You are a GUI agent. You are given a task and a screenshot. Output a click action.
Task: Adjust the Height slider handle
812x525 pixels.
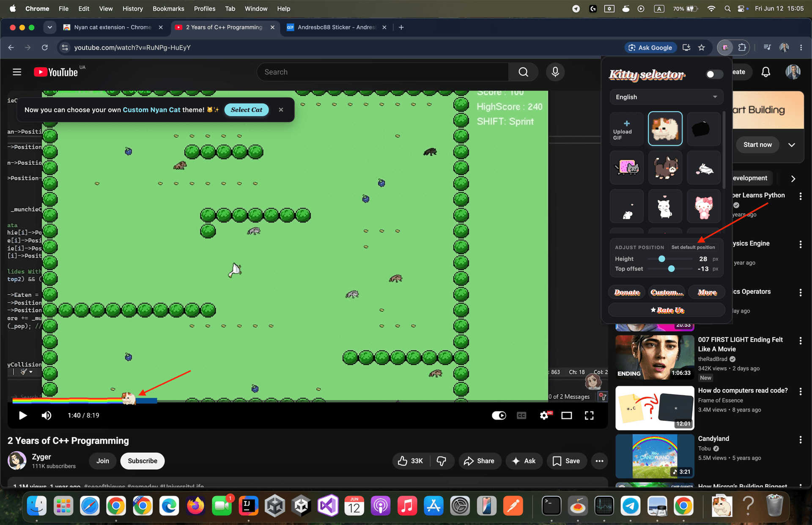[x=662, y=259]
